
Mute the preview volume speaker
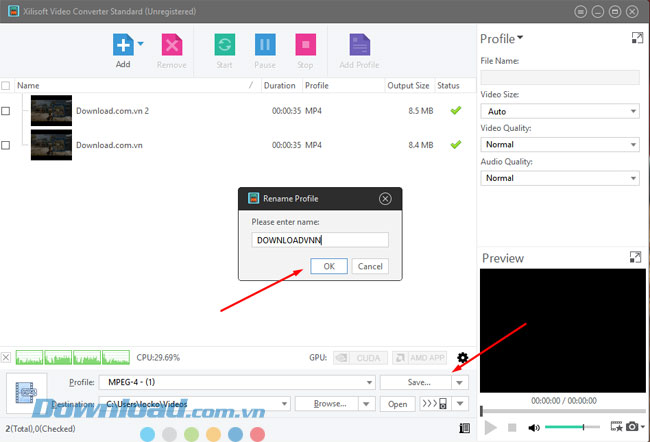pyautogui.click(x=534, y=427)
